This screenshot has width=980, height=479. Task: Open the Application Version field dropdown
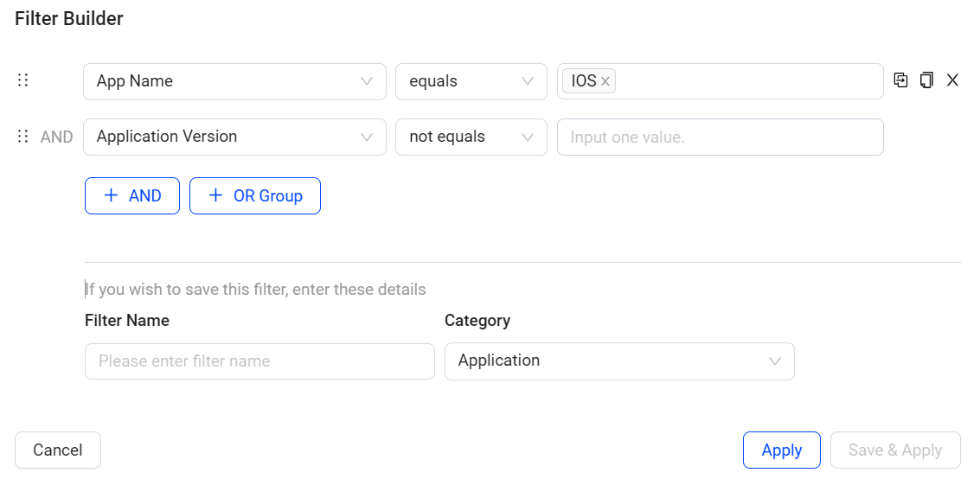(x=234, y=137)
